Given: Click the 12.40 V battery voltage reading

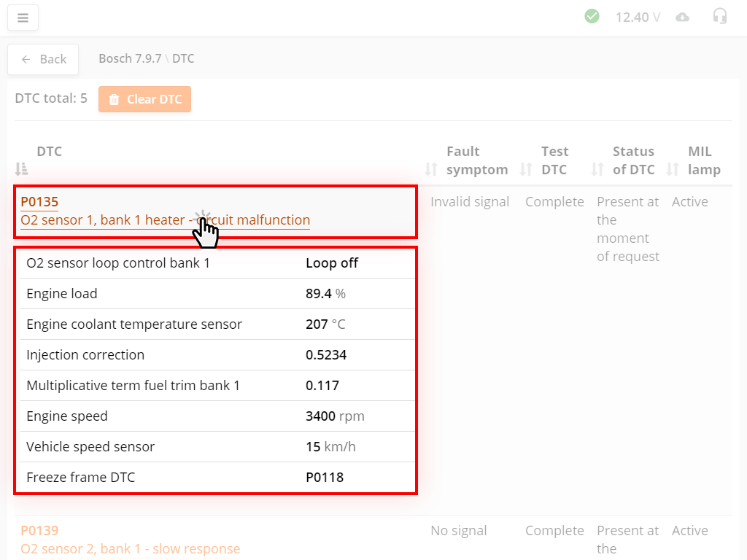Looking at the screenshot, I should tap(638, 17).
